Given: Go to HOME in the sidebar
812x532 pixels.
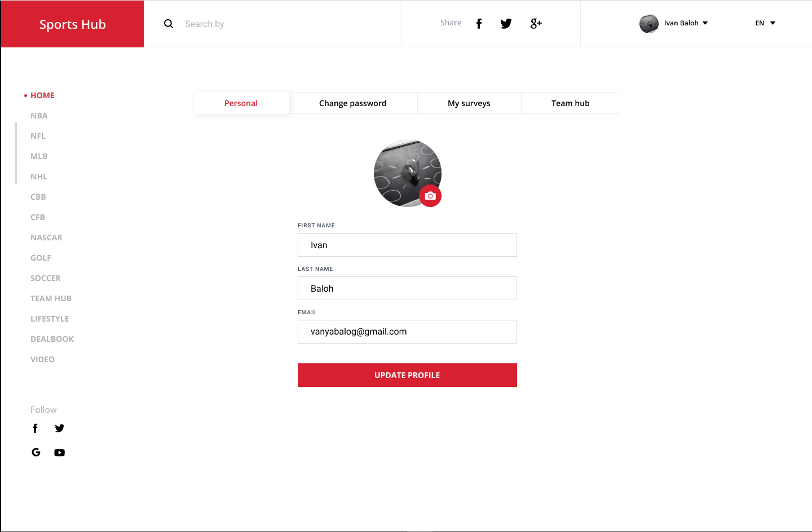Looking at the screenshot, I should (42, 95).
